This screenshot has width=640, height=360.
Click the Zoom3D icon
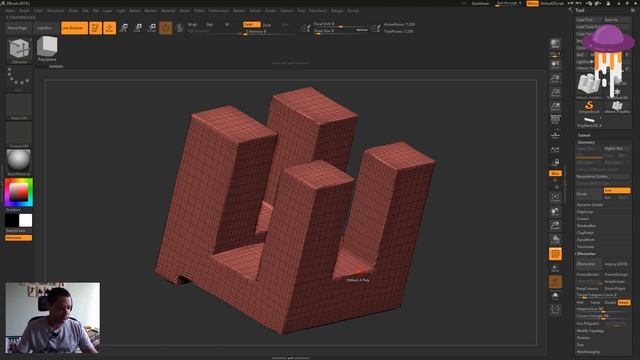555,225
